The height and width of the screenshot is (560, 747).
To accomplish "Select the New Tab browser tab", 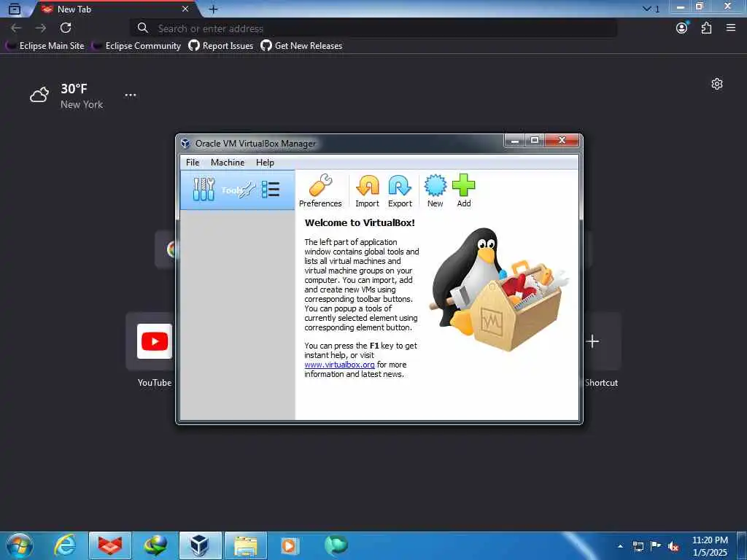I will (115, 9).
